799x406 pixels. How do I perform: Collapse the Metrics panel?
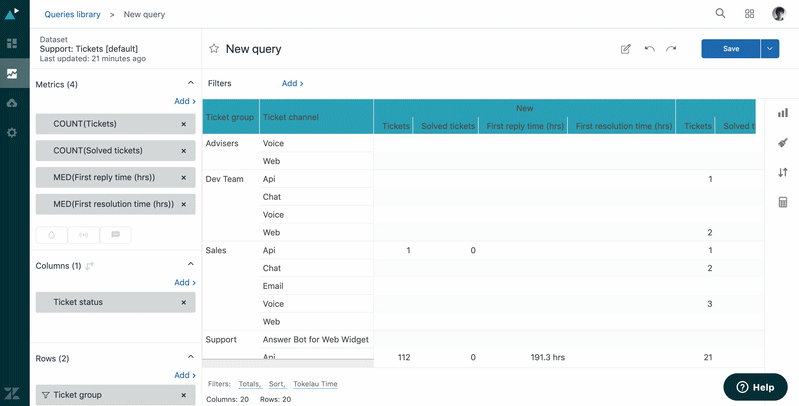click(190, 84)
